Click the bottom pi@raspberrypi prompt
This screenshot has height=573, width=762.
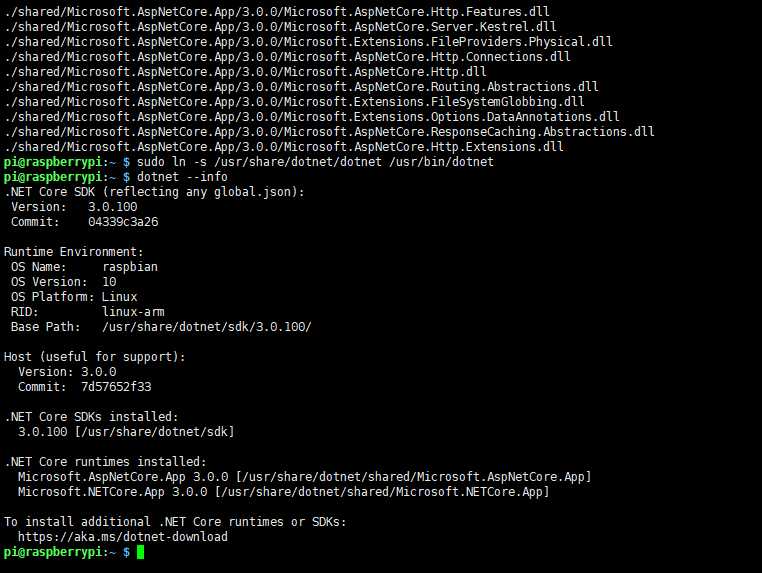click(60, 553)
